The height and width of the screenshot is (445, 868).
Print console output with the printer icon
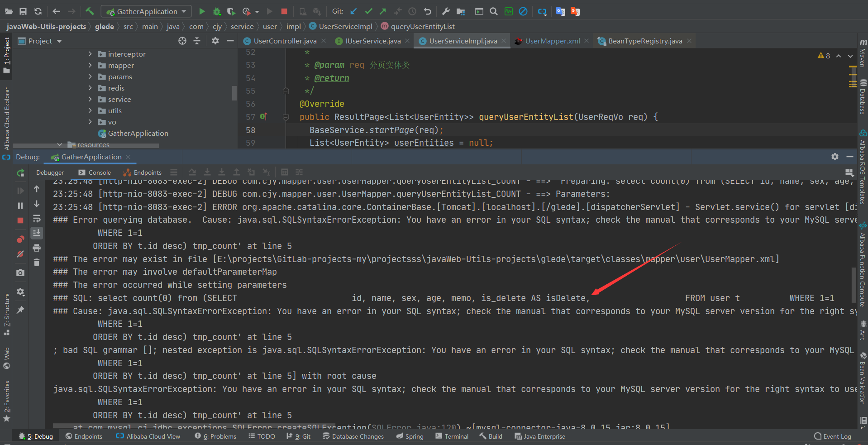tap(37, 248)
